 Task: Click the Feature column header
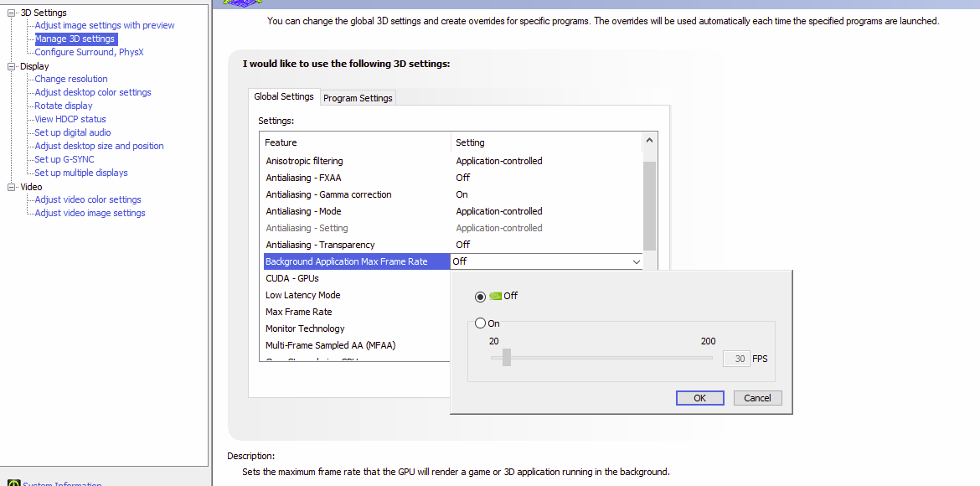point(355,142)
